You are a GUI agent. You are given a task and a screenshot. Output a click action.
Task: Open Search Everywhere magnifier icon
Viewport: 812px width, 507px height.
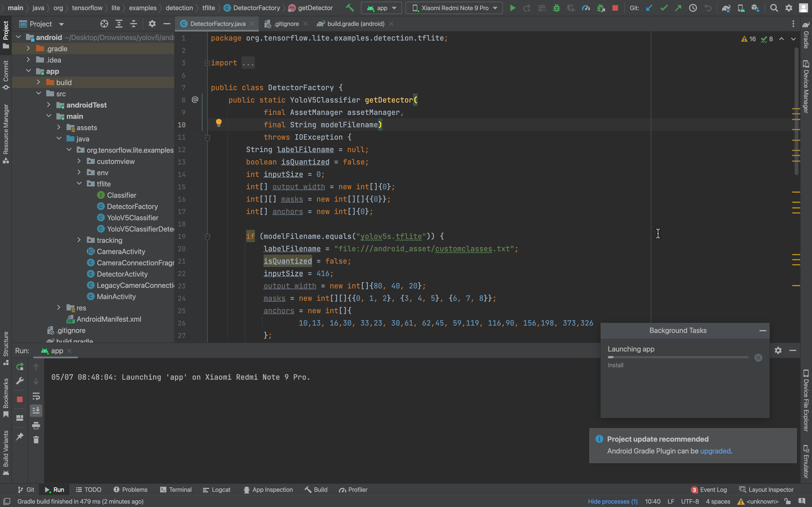click(774, 8)
